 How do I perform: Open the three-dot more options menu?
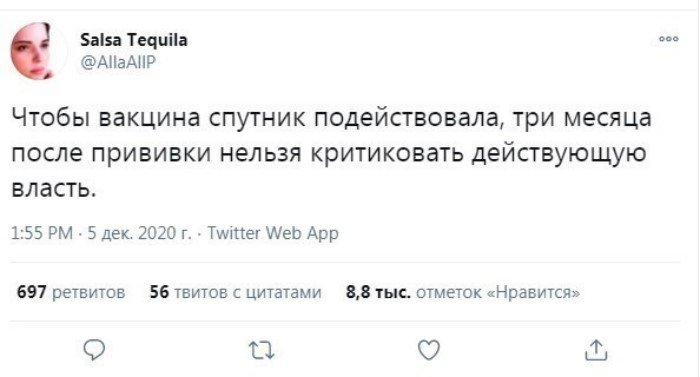coord(669,39)
